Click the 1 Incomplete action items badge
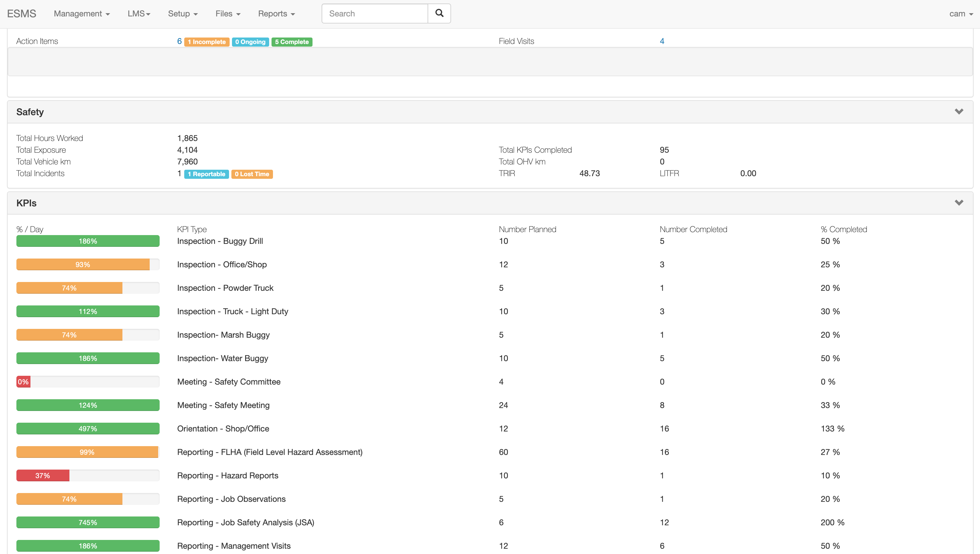This screenshot has height=554, width=980. (x=206, y=42)
